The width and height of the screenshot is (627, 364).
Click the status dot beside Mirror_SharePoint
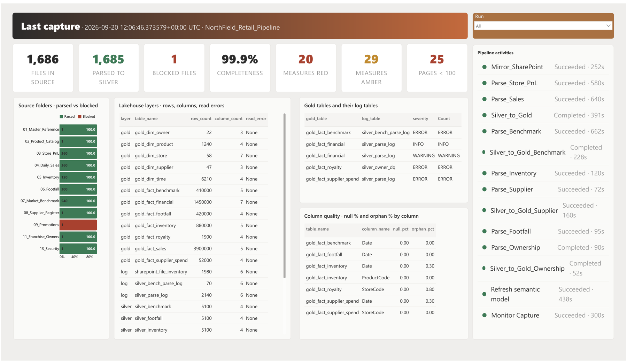pos(484,67)
